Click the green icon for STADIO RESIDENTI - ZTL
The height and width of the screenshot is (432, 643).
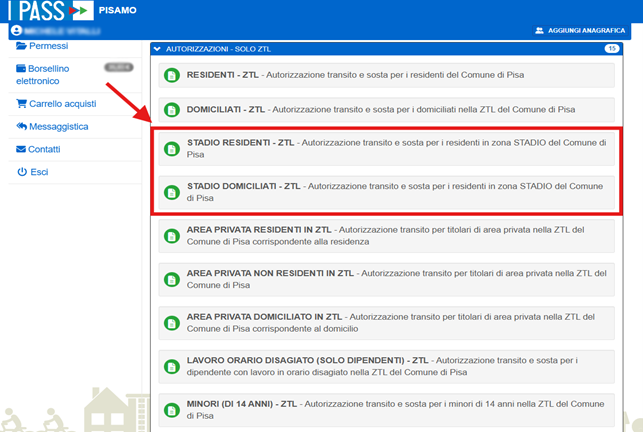tap(172, 149)
